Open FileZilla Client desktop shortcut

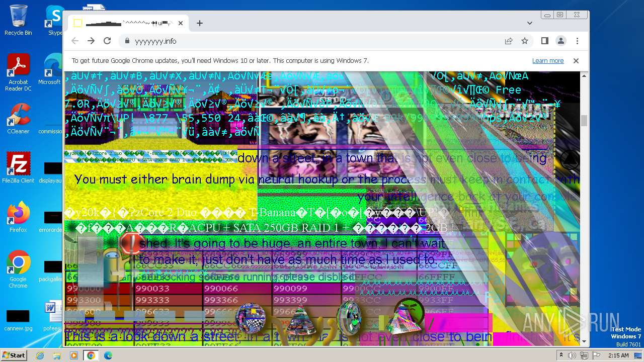[x=18, y=168]
